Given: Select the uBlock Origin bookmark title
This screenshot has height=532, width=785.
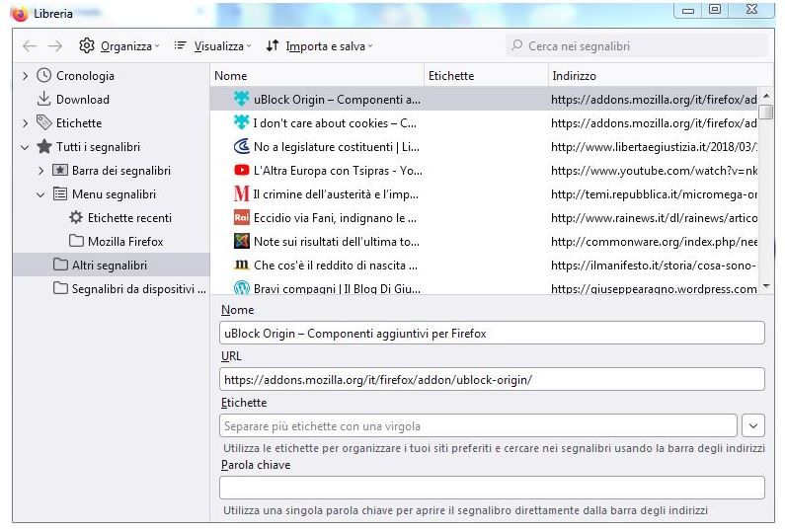Looking at the screenshot, I should [337, 100].
